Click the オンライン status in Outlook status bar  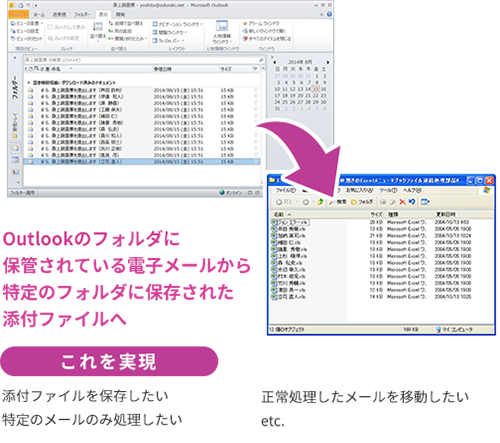pyautogui.click(x=231, y=193)
